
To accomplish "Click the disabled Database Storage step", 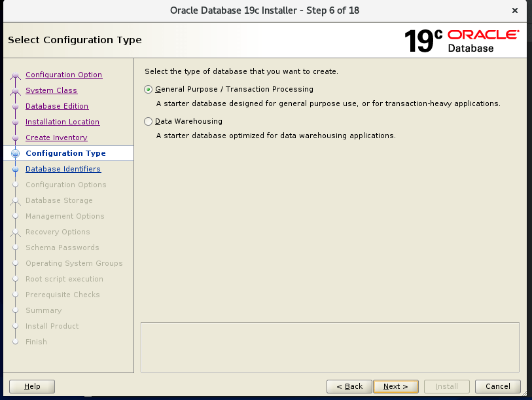I will (59, 200).
